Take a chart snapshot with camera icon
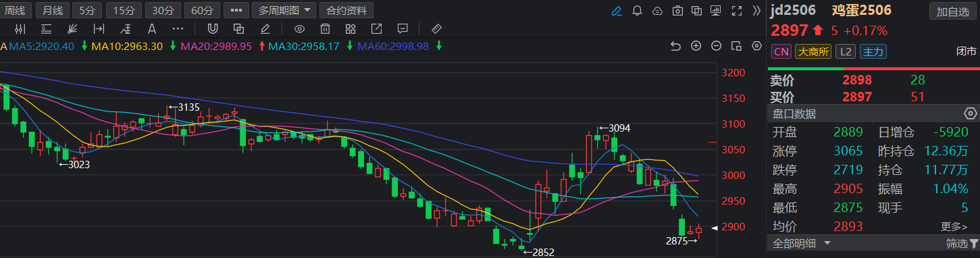 click(x=678, y=11)
